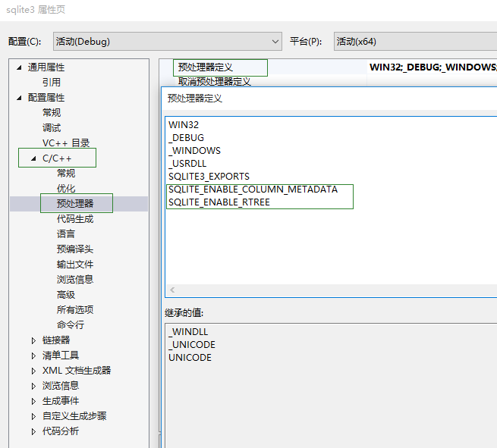
Task: Click the _USRDLL line in definitions editor
Action: (x=187, y=164)
